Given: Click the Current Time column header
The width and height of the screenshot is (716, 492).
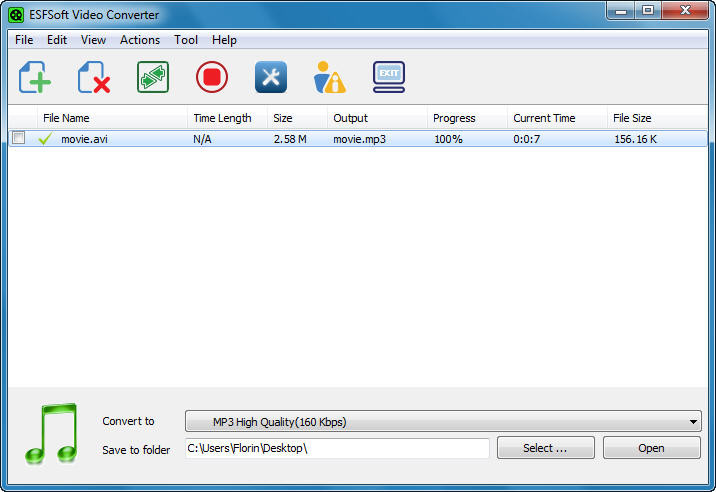Looking at the screenshot, I should [x=557, y=118].
